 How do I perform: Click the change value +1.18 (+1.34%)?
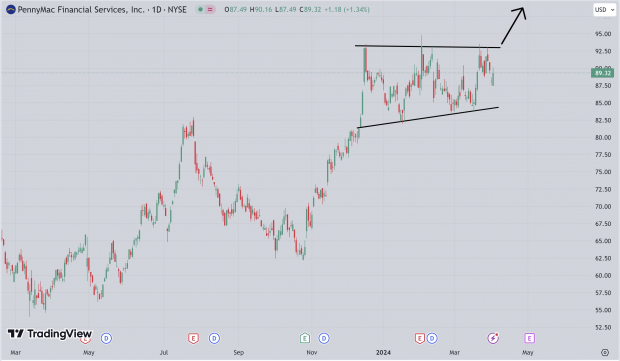point(347,9)
